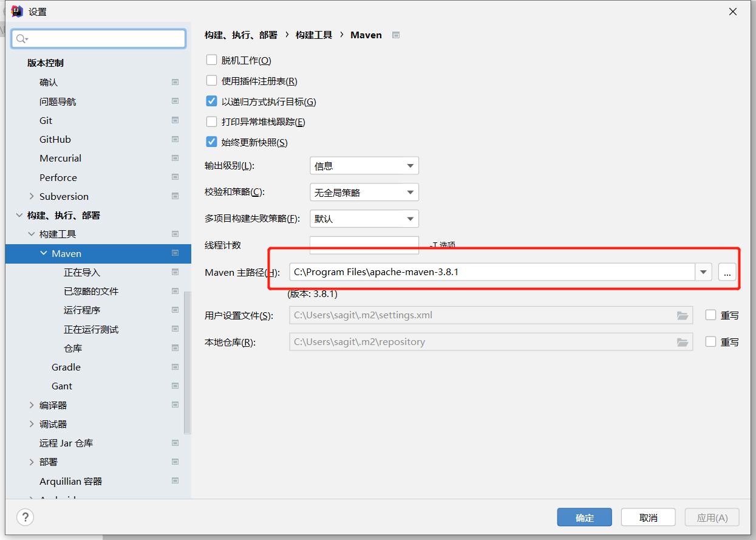Click the project-level icon beside Gradle
Image resolution: width=756 pixels, height=540 pixels.
click(175, 367)
